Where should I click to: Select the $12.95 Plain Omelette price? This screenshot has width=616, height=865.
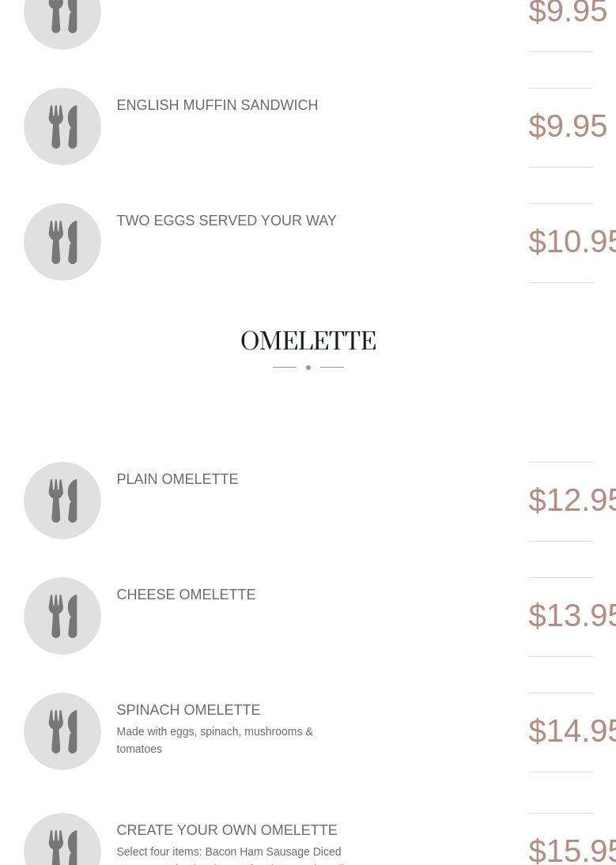tap(572, 500)
